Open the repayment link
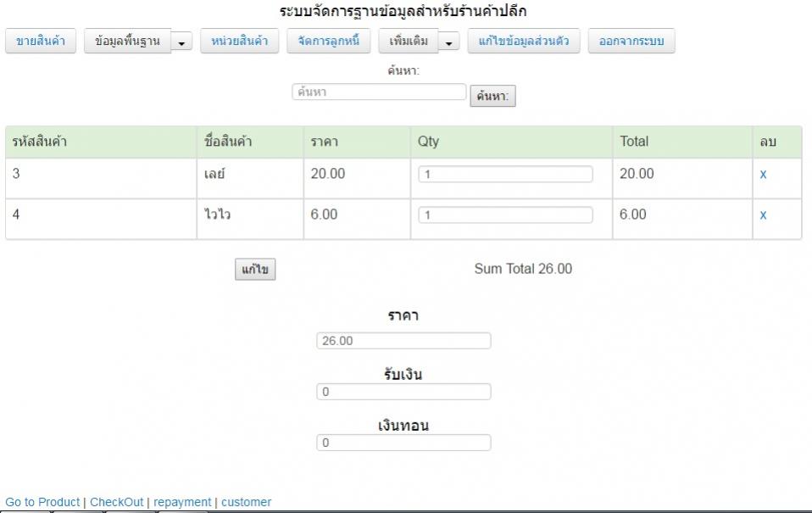The image size is (812, 513). [x=182, y=502]
